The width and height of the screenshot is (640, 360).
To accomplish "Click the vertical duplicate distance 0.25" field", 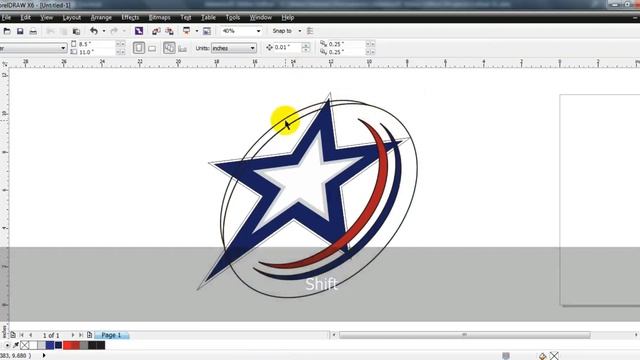I will click(x=347, y=52).
